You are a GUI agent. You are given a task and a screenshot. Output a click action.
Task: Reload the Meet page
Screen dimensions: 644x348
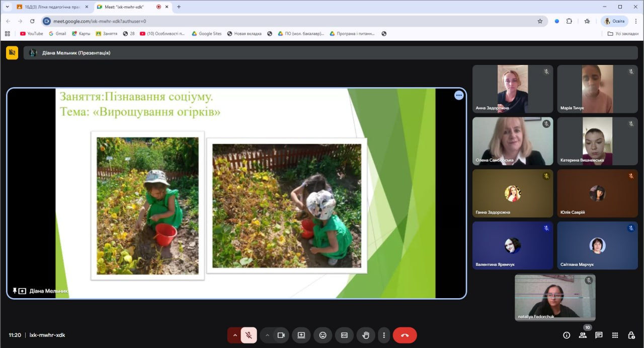32,21
